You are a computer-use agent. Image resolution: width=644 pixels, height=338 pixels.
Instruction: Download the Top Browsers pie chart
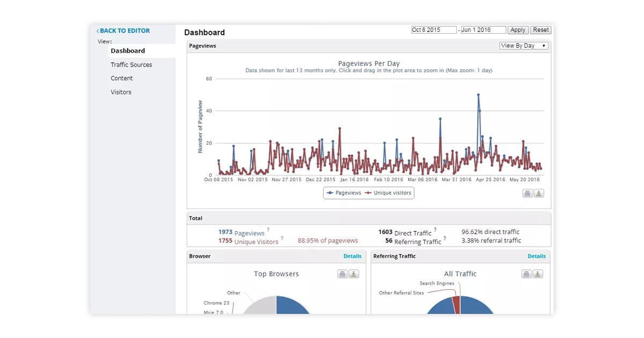(354, 274)
